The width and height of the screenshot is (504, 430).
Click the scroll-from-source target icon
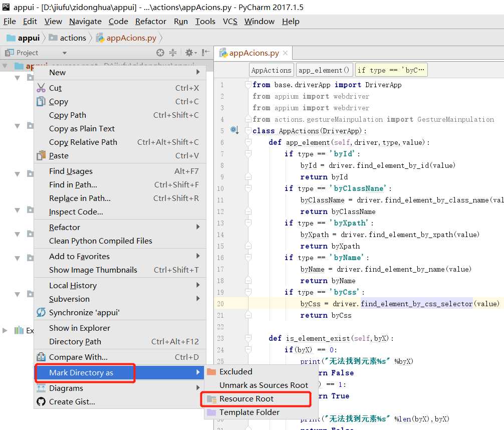pyautogui.click(x=160, y=53)
